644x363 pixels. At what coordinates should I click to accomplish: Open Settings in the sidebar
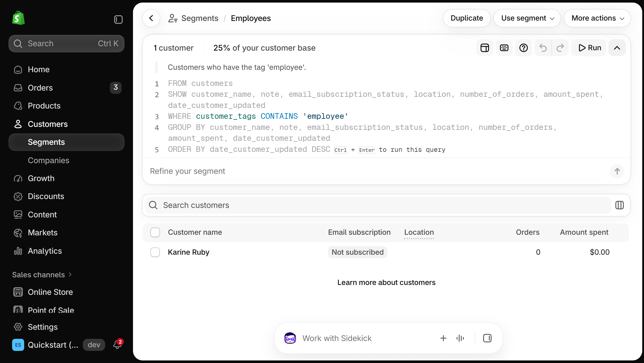(66, 327)
